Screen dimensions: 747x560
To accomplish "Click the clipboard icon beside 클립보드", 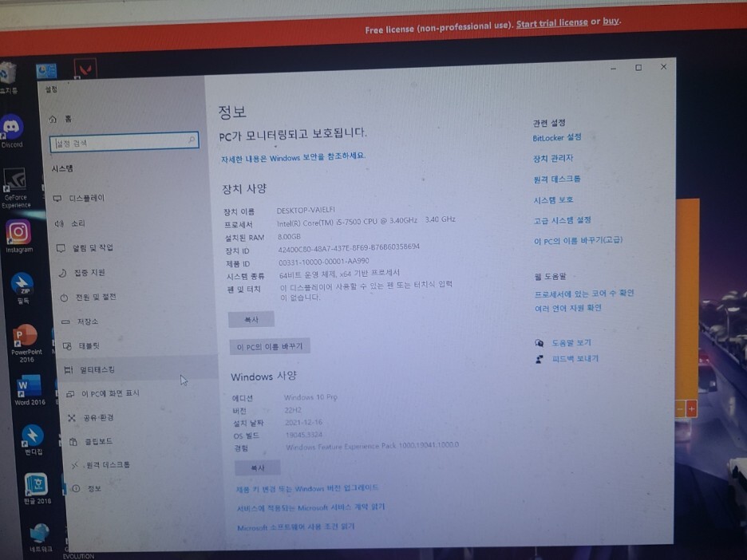I will point(73,442).
